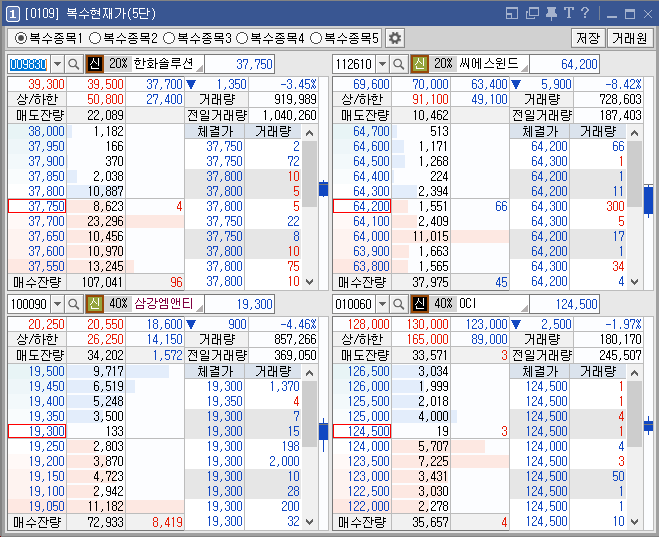
Task: Select the 복수종목2 radio button
Action: (95, 39)
